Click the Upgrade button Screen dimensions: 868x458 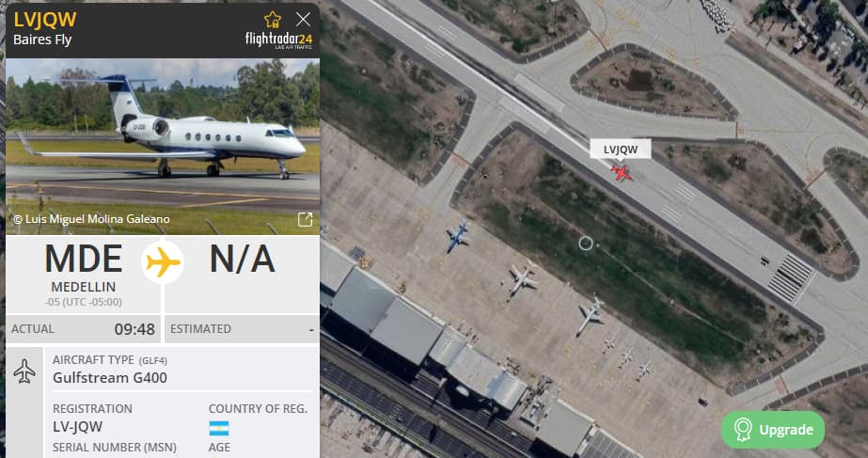tap(773, 430)
